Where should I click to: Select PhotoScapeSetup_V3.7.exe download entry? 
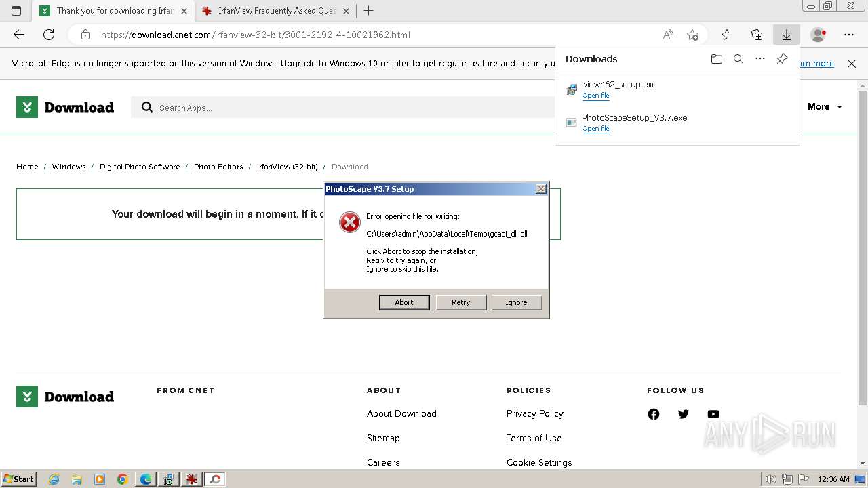pos(677,123)
